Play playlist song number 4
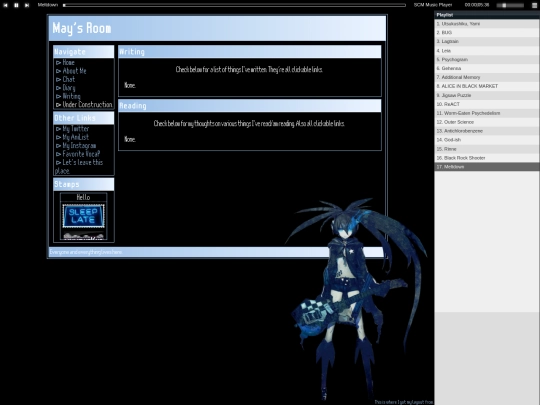 click(487, 50)
